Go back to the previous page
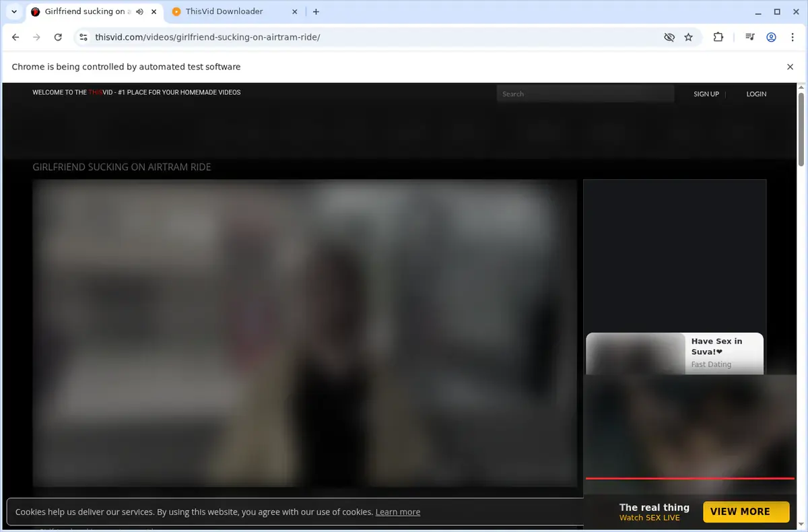This screenshot has width=808, height=532. point(15,37)
